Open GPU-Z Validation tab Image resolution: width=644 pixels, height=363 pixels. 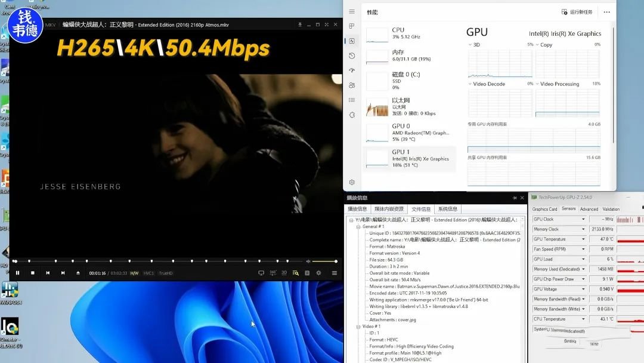tap(611, 209)
